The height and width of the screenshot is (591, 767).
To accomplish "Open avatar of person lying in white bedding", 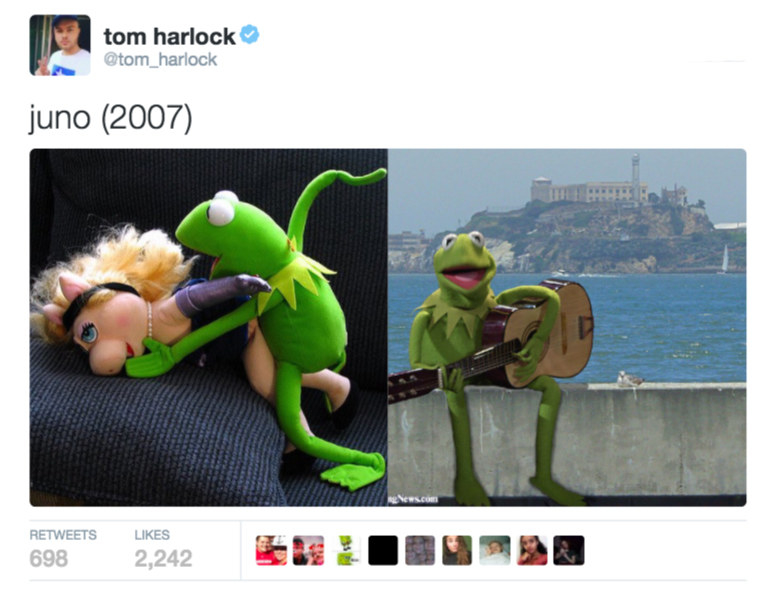I will (495, 550).
